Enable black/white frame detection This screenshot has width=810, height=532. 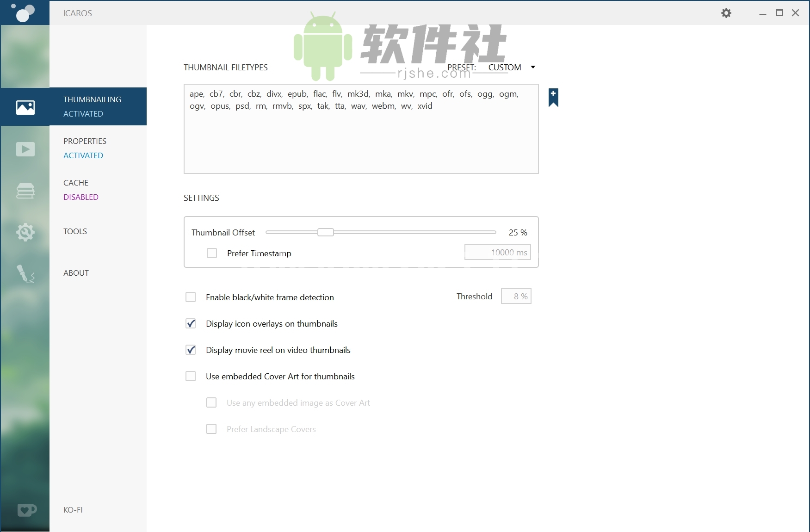[x=191, y=297]
